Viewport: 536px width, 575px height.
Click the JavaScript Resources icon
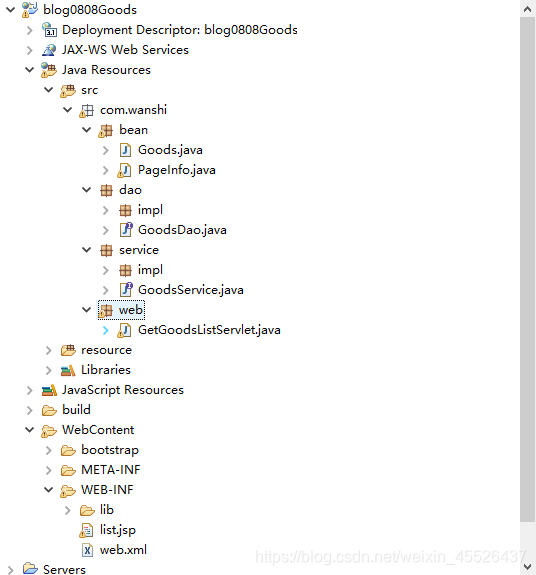click(x=49, y=390)
